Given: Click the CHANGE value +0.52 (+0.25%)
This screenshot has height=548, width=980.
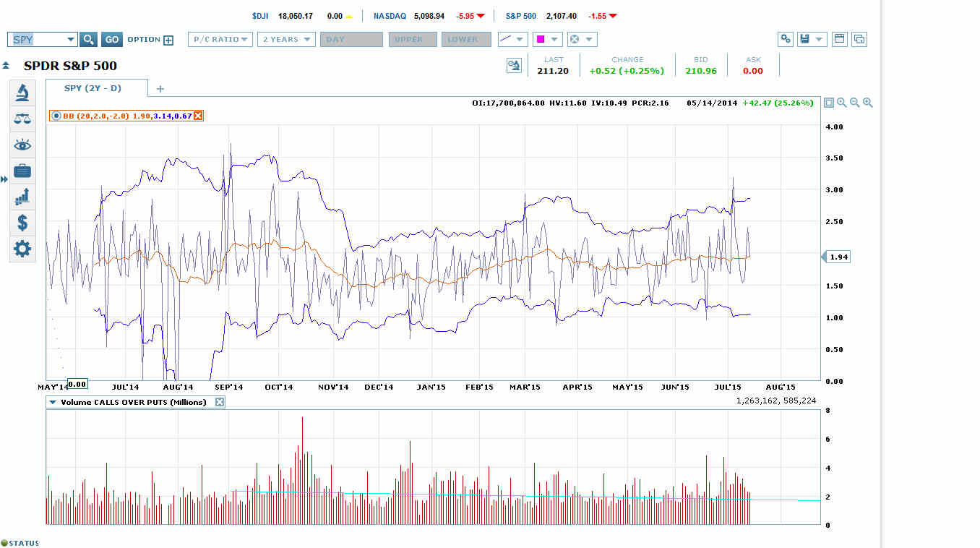Looking at the screenshot, I should click(627, 71).
